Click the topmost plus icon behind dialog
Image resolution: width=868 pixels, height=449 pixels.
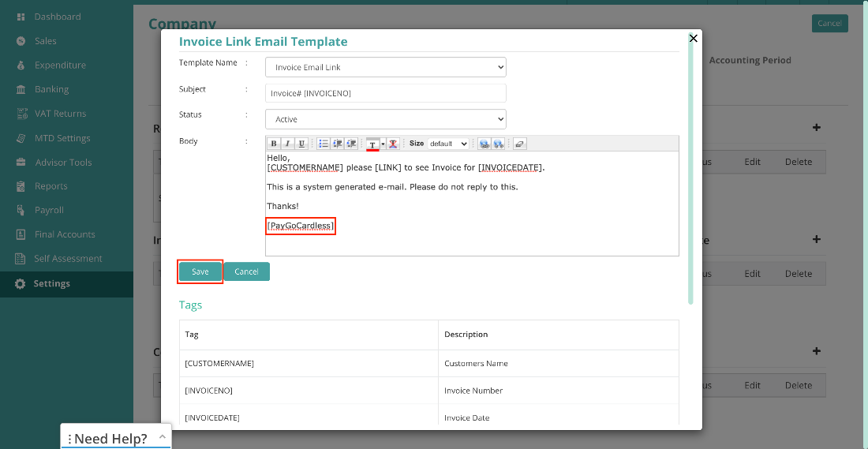[817, 127]
